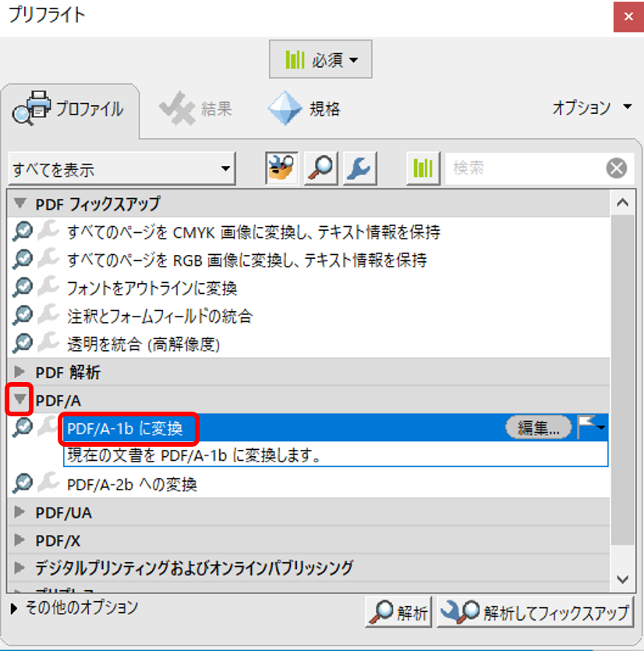The width and height of the screenshot is (644, 651).
Task: Expand the PDF 解析 category
Action: click(x=20, y=372)
